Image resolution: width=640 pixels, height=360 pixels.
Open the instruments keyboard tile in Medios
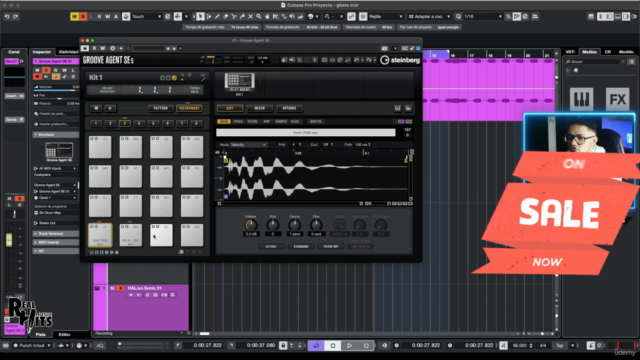[x=582, y=99]
